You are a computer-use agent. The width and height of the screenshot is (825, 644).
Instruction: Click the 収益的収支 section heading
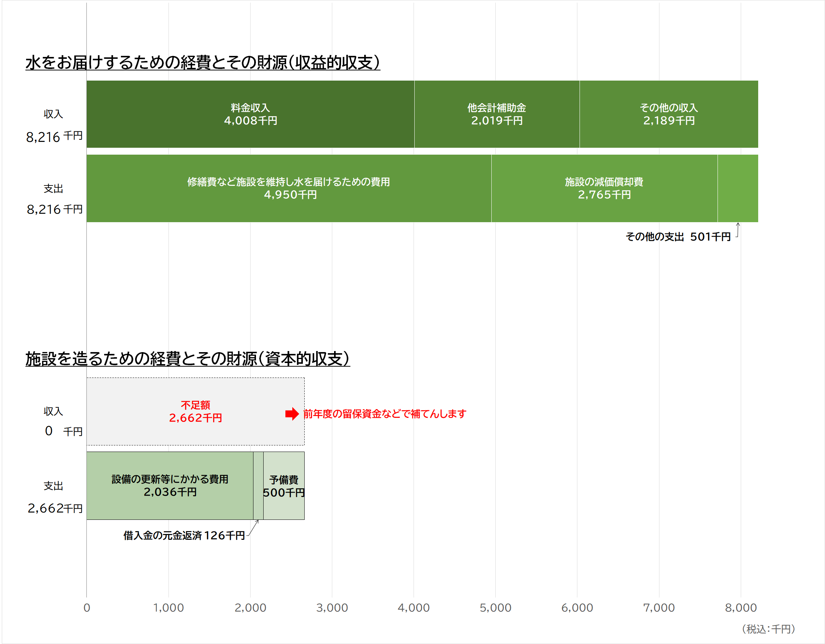203,63
